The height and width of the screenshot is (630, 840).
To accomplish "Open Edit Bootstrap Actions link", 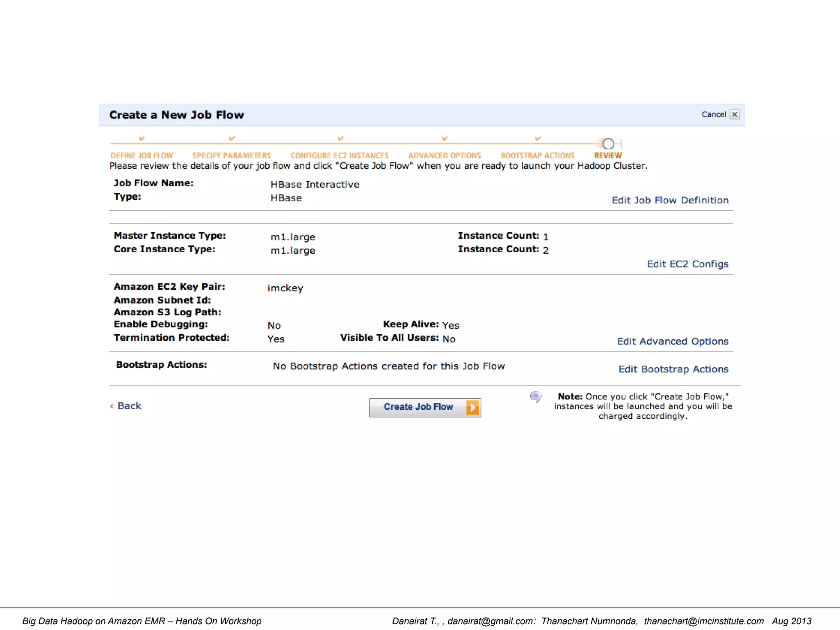I will [x=673, y=369].
